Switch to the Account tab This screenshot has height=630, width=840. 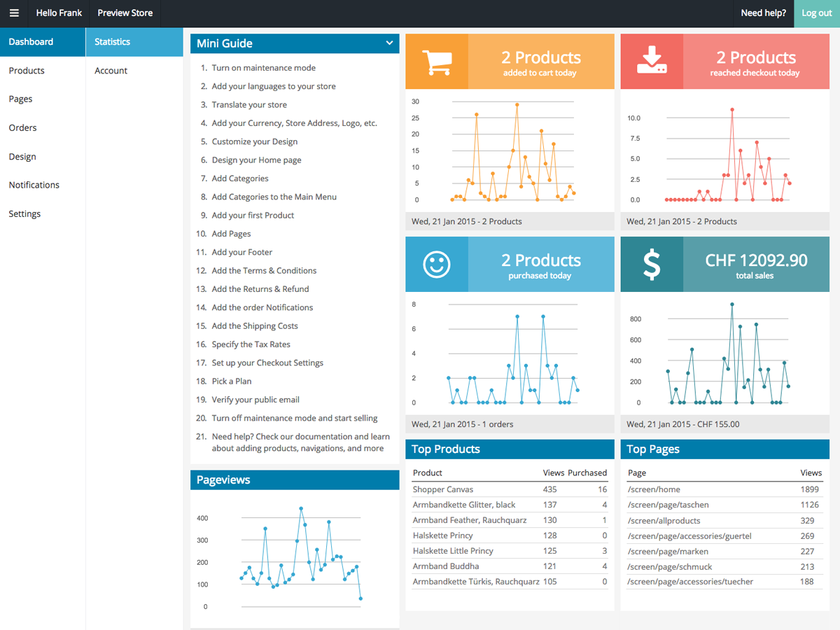(x=111, y=71)
